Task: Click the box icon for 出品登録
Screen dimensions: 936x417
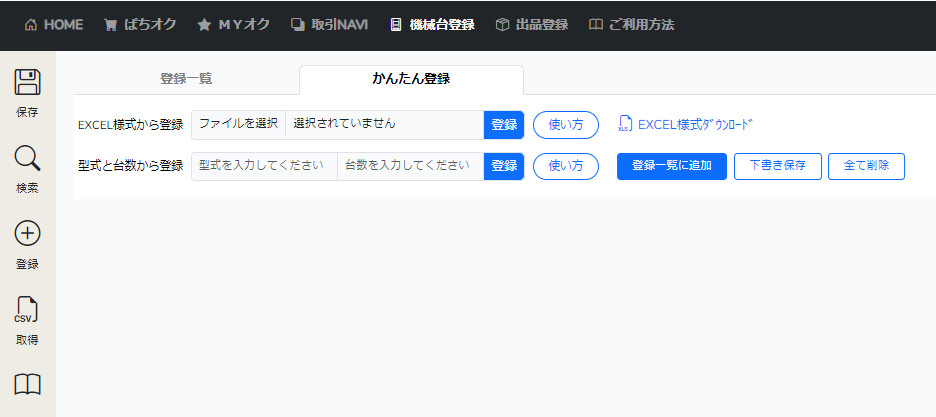Action: 503,25
